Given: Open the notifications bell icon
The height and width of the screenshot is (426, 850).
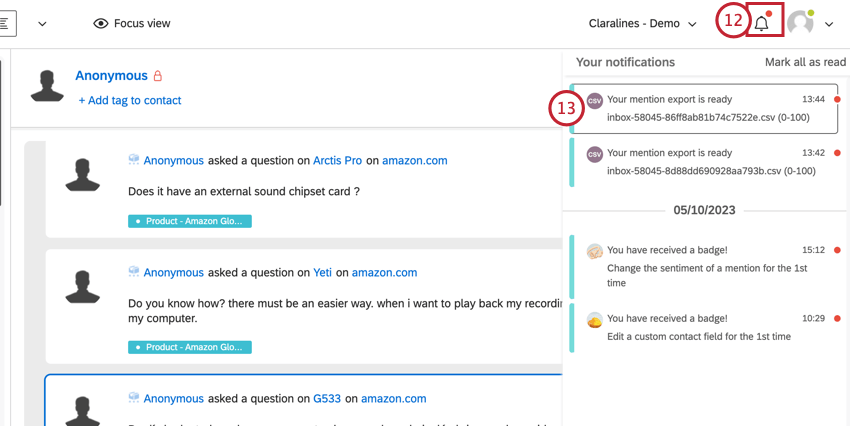Looking at the screenshot, I should coord(762,24).
